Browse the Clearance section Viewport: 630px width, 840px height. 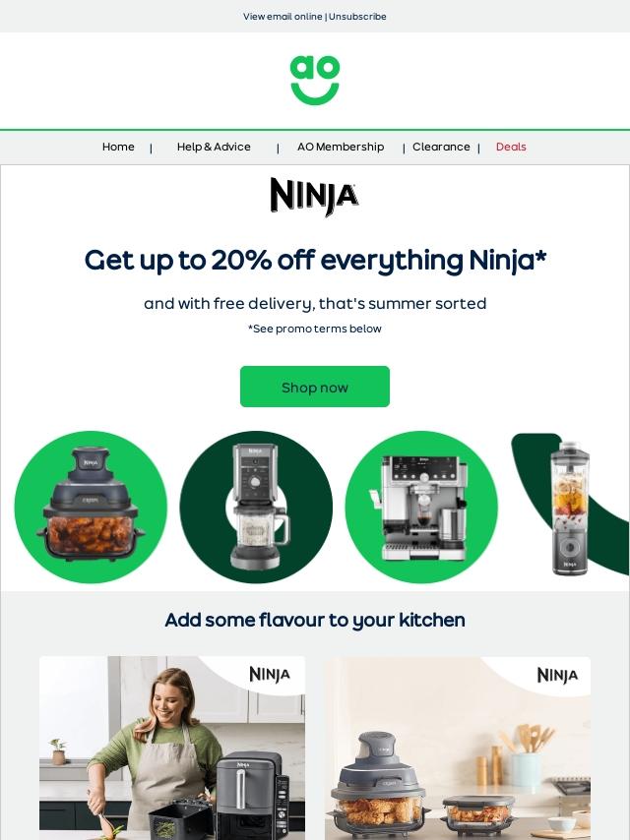point(441,147)
